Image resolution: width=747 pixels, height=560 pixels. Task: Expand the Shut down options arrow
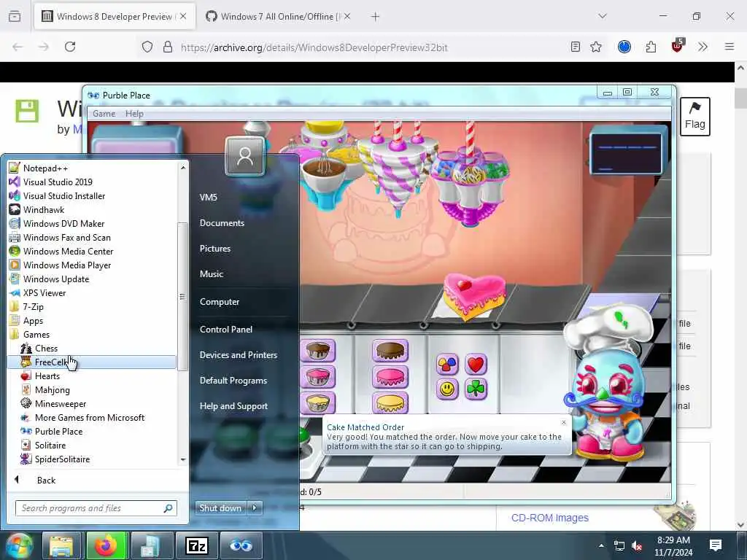255,507
